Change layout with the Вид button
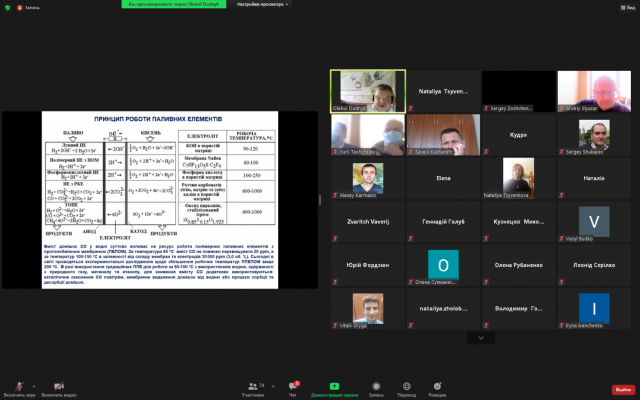The width and height of the screenshot is (640, 400). 628,7
